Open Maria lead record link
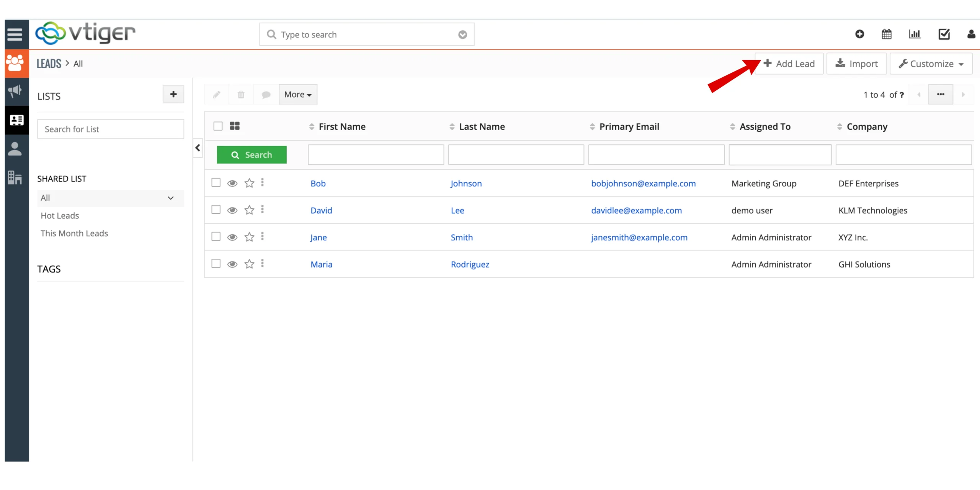The height and width of the screenshot is (490, 980). click(321, 264)
